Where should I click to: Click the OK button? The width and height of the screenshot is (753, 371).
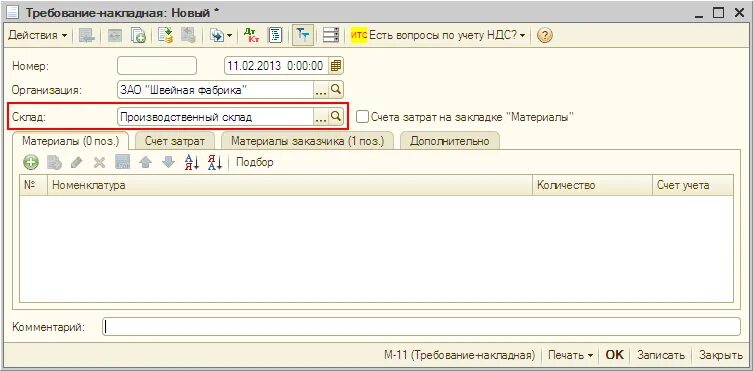click(614, 355)
